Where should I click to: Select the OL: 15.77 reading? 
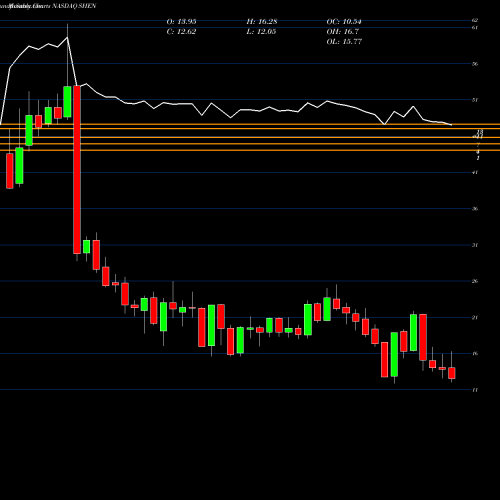coord(344,42)
